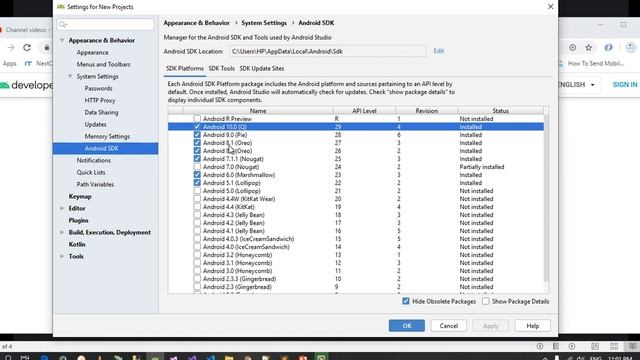Switch to the SDK Tools tab
The image size is (640, 360).
(x=222, y=69)
